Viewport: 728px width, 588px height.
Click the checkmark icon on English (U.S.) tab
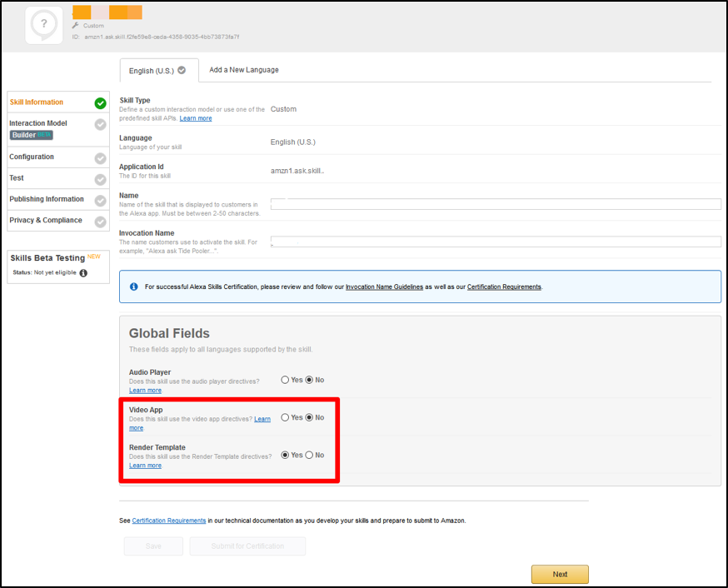182,71
